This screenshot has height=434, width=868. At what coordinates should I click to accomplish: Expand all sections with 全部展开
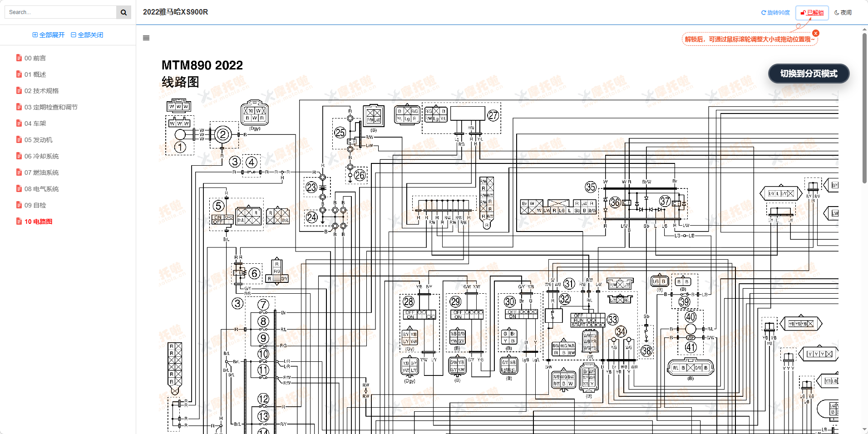click(x=49, y=35)
